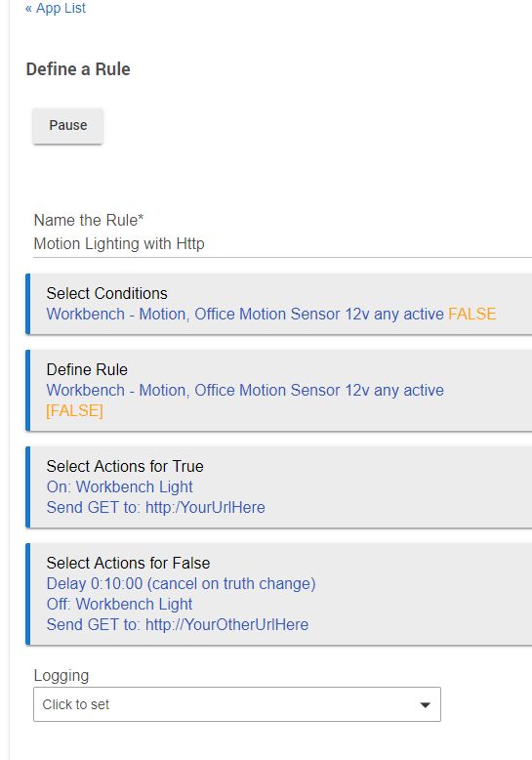The image size is (532, 760).
Task: Click 'Off: Workbench Light' action line
Action: tap(120, 605)
